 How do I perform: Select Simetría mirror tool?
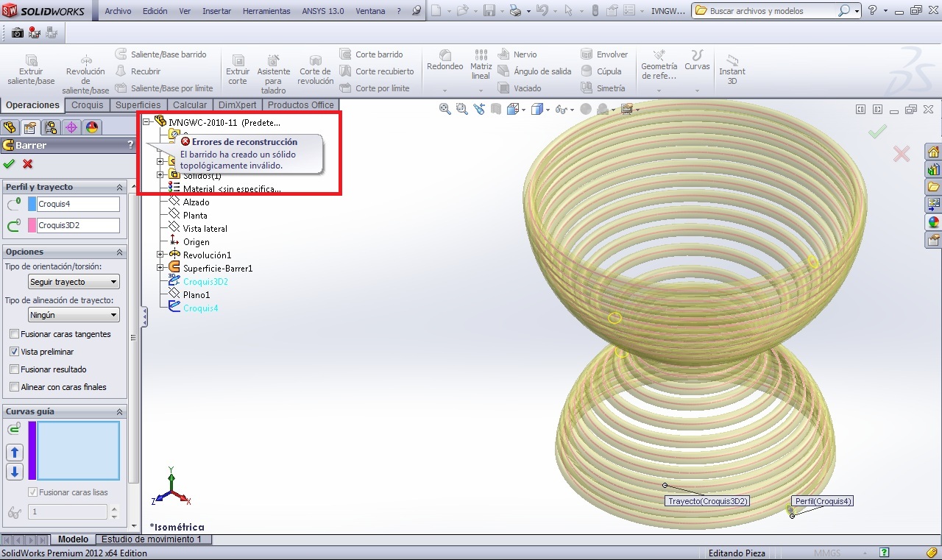coord(603,88)
